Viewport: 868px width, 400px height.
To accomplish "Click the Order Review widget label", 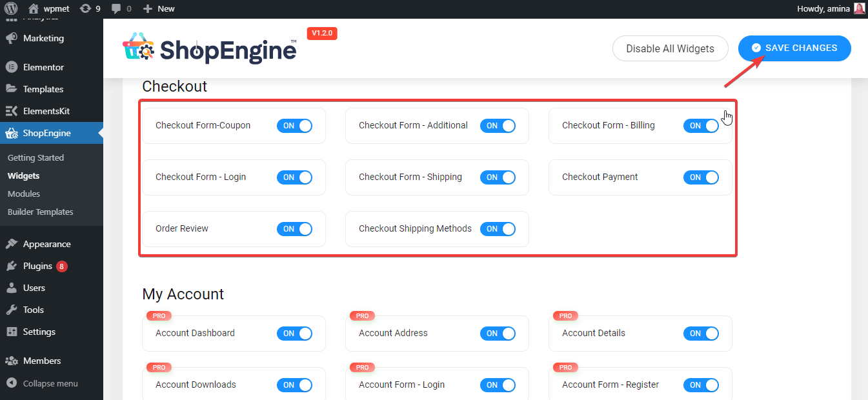I will [182, 228].
